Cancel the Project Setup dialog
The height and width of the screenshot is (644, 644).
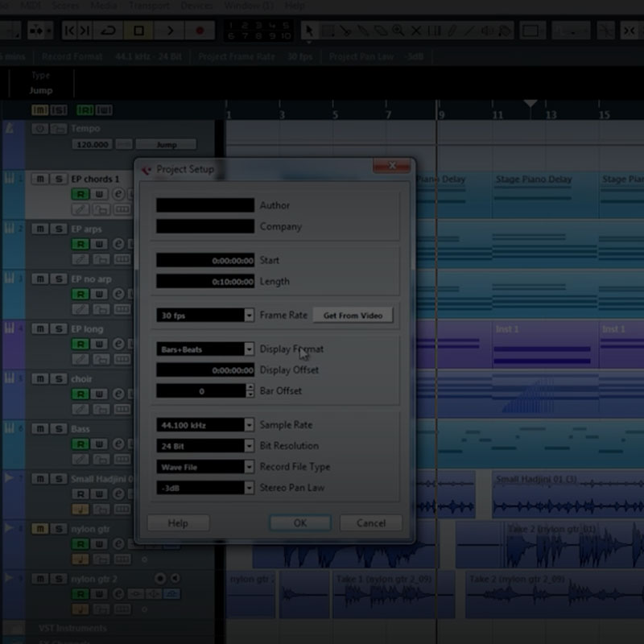tap(371, 522)
